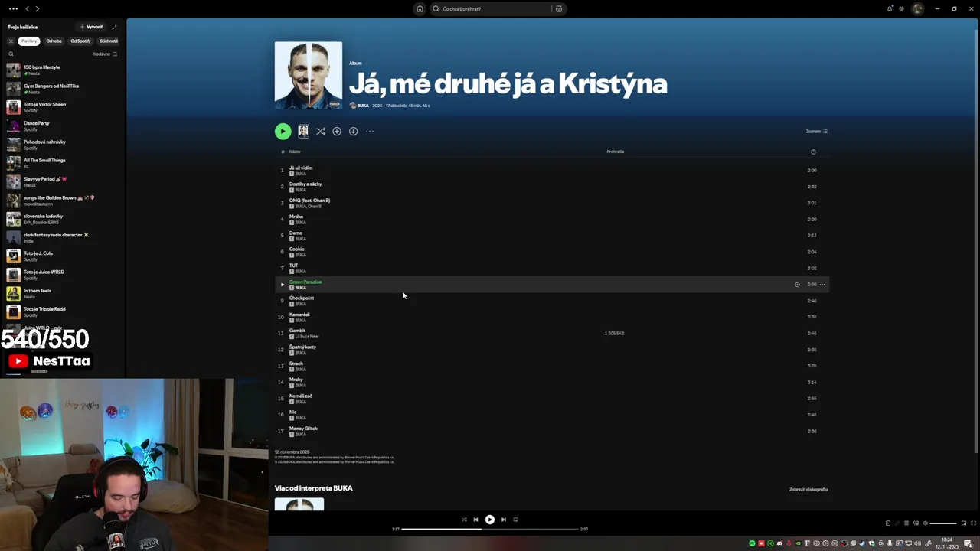Skip to the previous track in player bar
This screenshot has height=551, width=980.
coord(475,520)
